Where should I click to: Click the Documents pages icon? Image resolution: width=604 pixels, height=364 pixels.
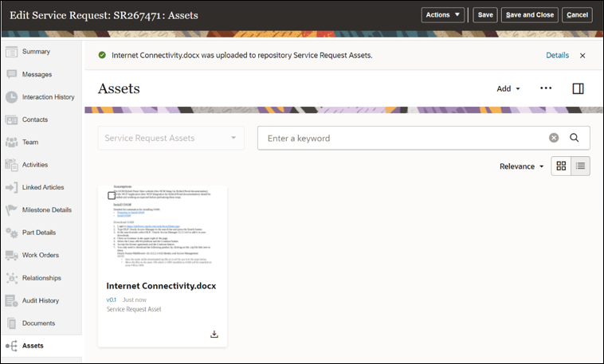tap(12, 323)
